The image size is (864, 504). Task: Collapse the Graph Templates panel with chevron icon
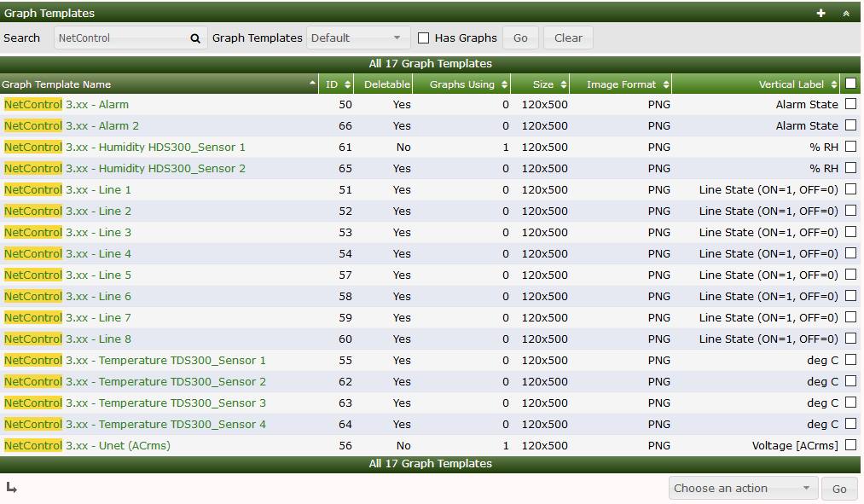tap(846, 14)
